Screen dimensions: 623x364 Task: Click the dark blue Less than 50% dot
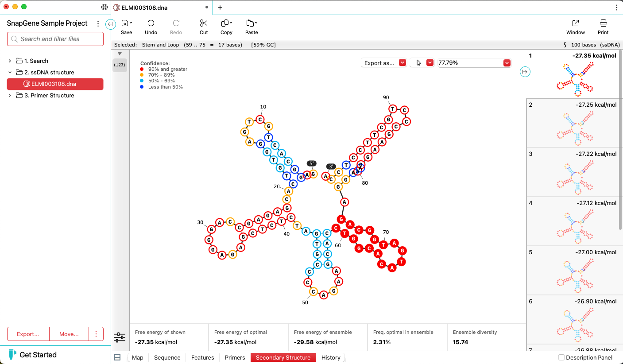tap(142, 87)
